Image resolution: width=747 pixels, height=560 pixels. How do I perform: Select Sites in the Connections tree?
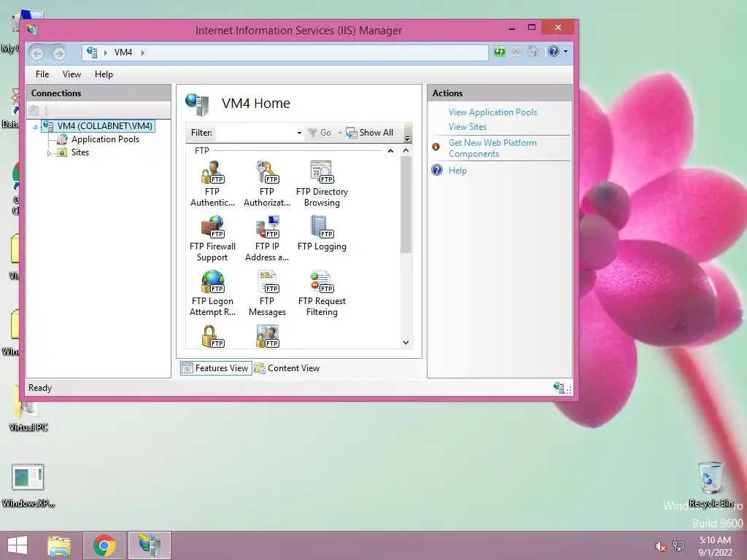pos(80,153)
